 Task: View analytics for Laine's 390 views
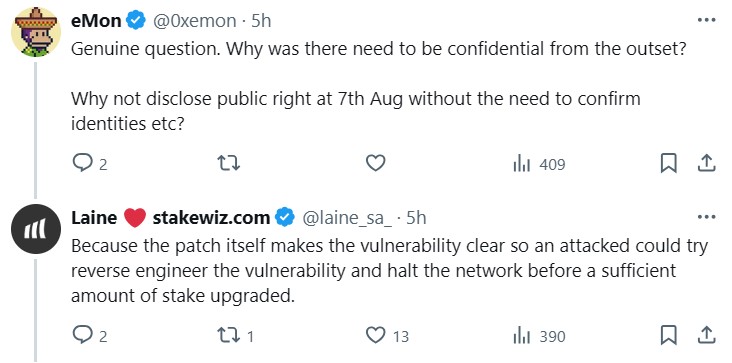(539, 336)
